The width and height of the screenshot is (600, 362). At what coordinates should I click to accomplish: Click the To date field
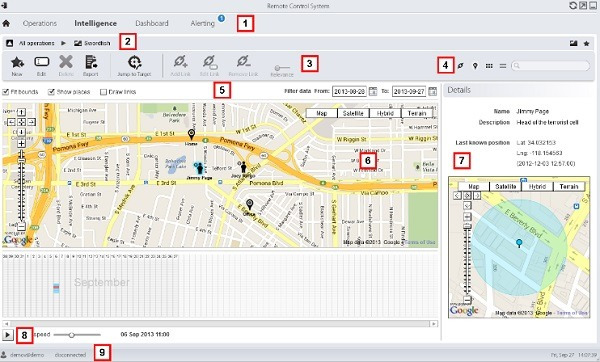[x=409, y=91]
